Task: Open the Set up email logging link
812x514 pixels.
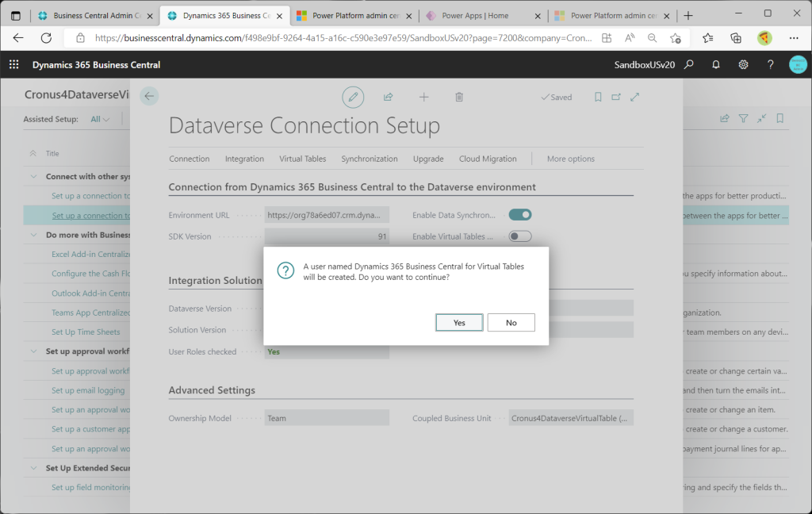Action: (x=88, y=390)
